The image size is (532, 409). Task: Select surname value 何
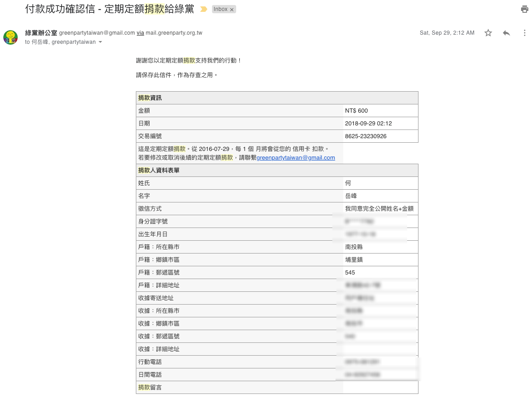coord(348,183)
